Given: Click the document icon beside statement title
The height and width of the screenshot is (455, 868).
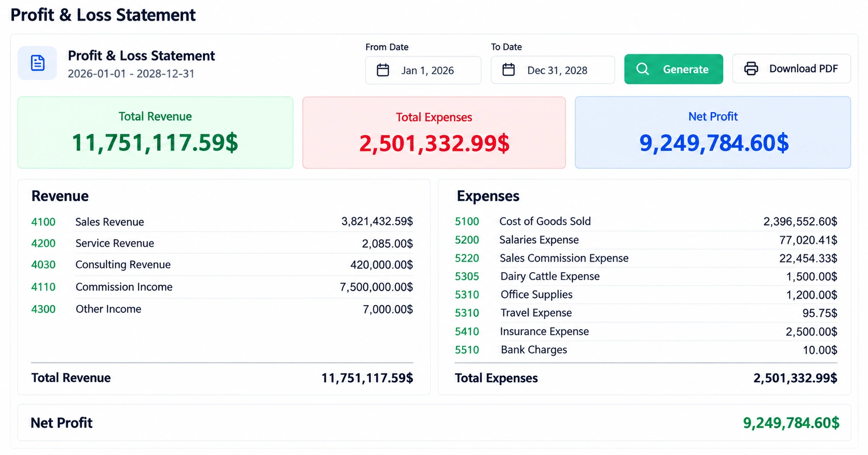Looking at the screenshot, I should point(38,63).
